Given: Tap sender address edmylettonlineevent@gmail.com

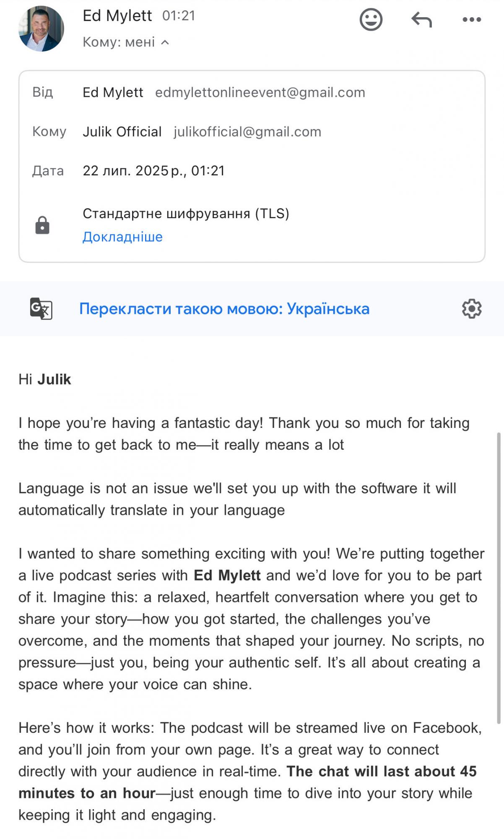Looking at the screenshot, I should 260,92.
